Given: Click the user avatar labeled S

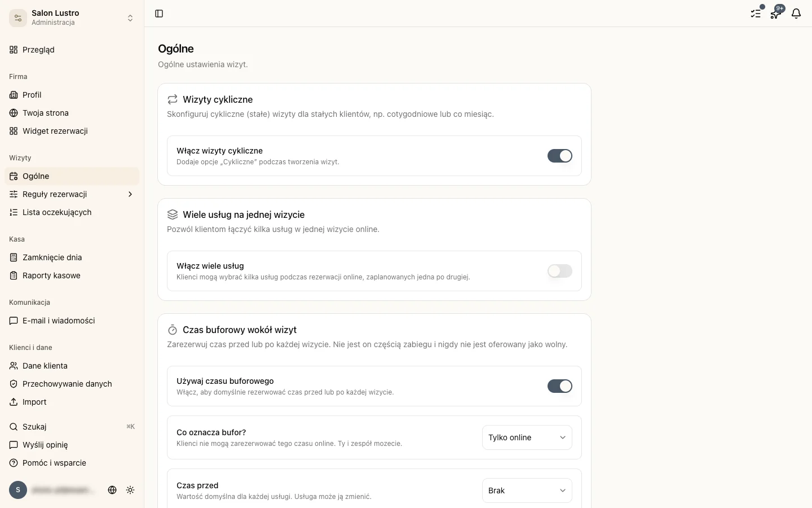Looking at the screenshot, I should click(x=18, y=490).
